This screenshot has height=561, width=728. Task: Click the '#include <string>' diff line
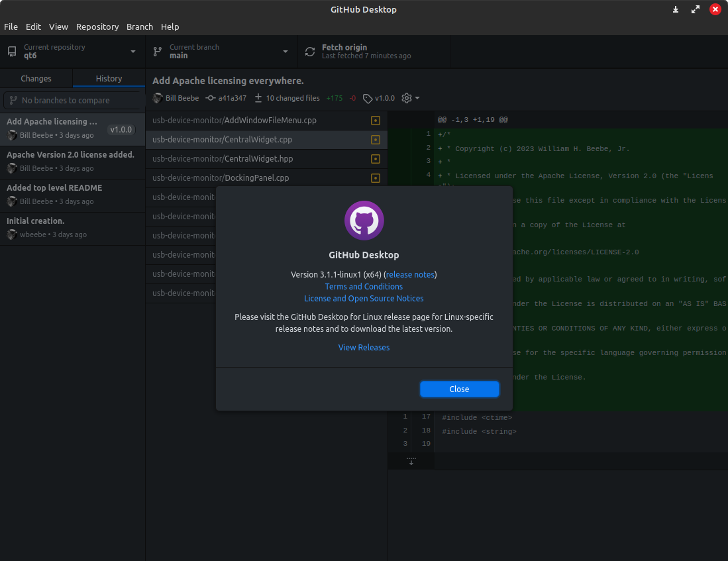(x=479, y=431)
